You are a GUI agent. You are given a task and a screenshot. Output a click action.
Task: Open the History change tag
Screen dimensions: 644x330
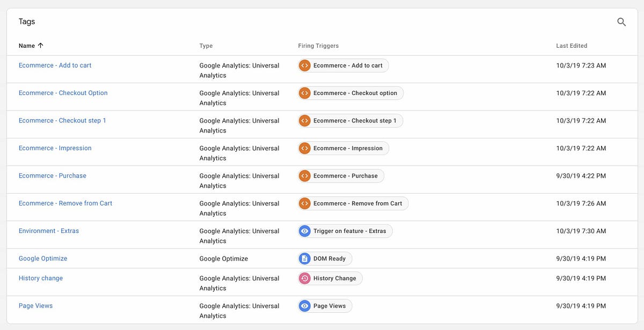41,278
